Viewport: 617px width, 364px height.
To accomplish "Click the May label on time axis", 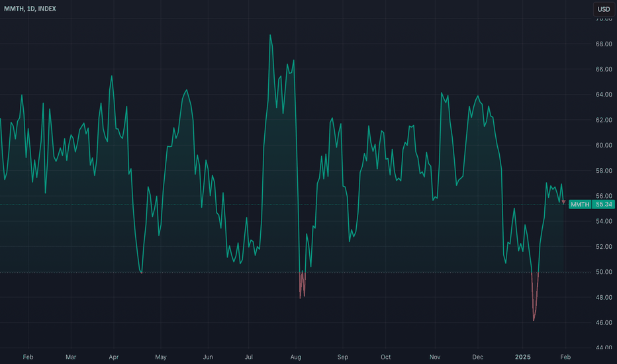I will (161, 357).
